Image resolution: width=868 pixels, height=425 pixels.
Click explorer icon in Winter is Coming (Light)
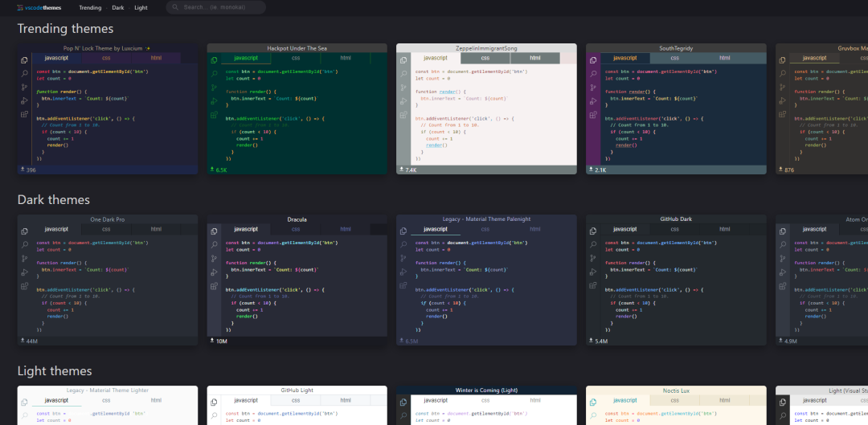tap(403, 403)
